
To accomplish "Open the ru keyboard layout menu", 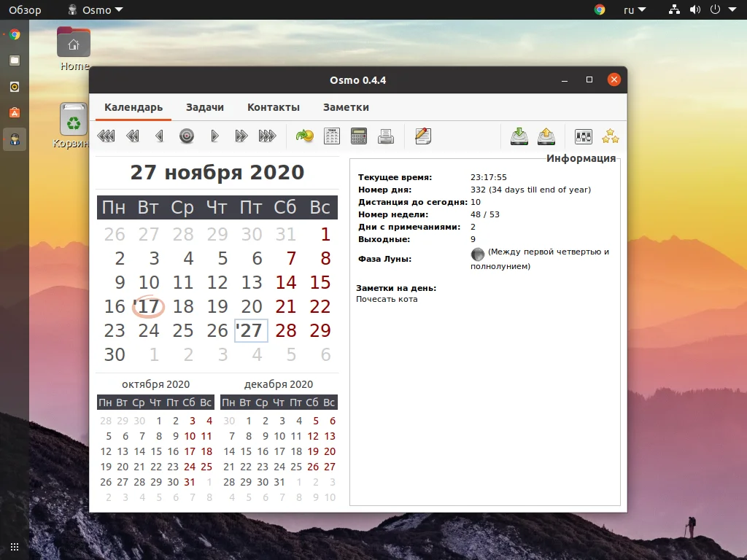I will click(x=635, y=9).
